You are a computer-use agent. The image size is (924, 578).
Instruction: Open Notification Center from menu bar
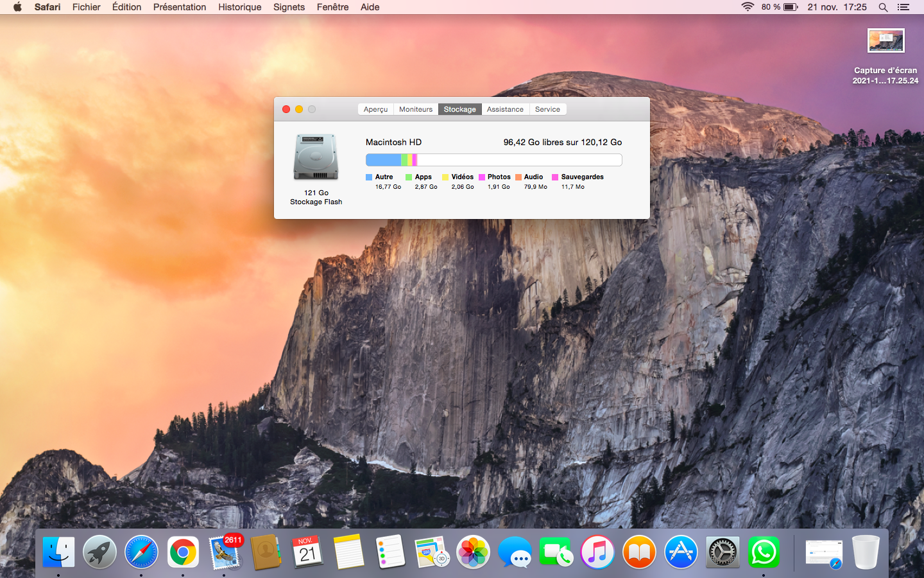tap(903, 7)
